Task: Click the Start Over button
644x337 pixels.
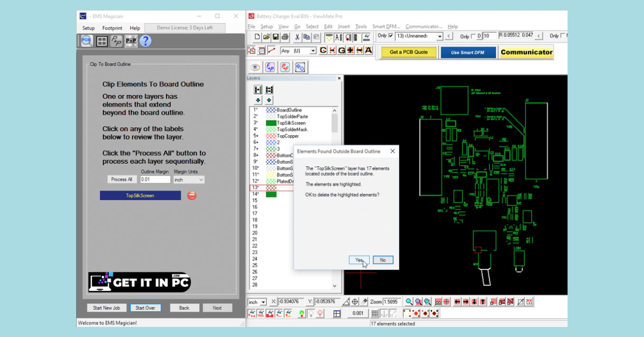Action: coord(145,308)
